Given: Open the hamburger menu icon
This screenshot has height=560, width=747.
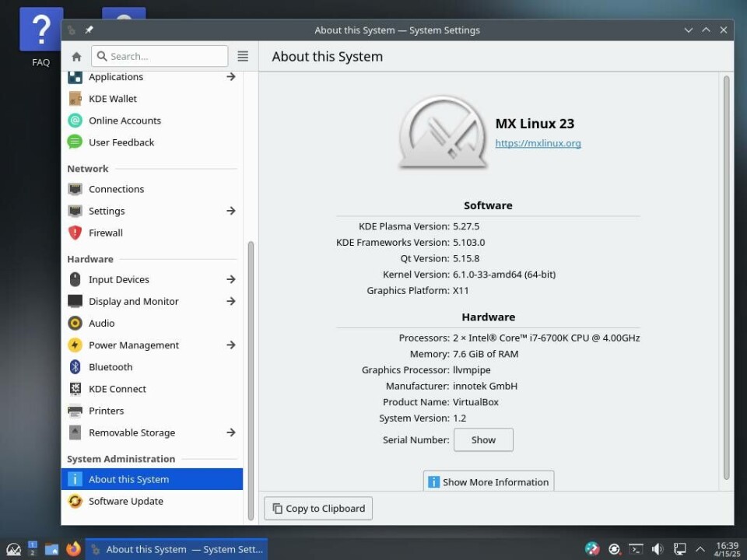Looking at the screenshot, I should [x=243, y=56].
